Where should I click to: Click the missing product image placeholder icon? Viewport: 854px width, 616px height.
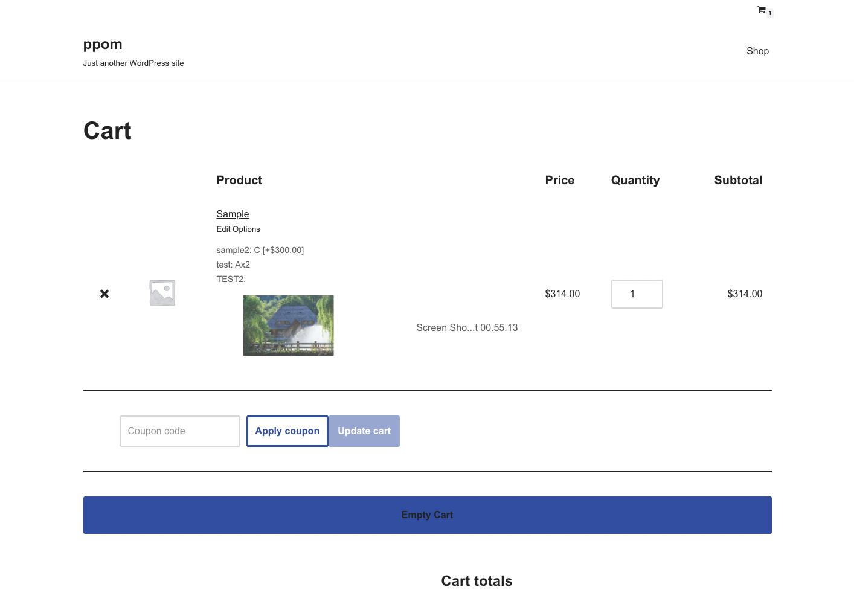pyautogui.click(x=161, y=292)
